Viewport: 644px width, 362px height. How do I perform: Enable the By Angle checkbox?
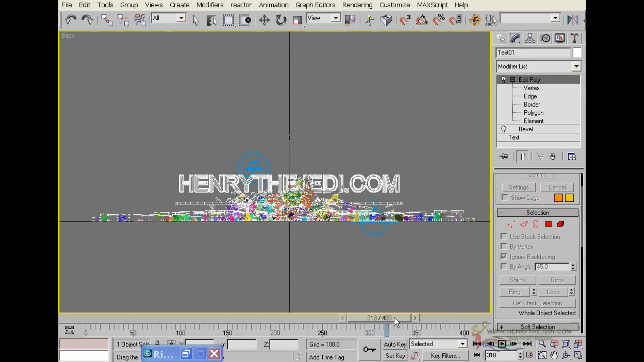click(x=503, y=266)
